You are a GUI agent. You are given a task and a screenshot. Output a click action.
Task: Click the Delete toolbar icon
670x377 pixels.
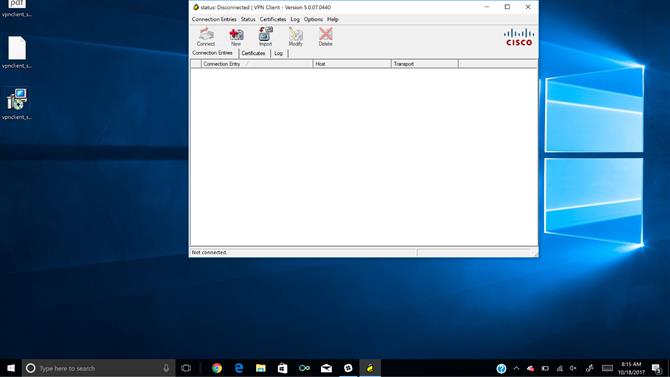coord(325,37)
